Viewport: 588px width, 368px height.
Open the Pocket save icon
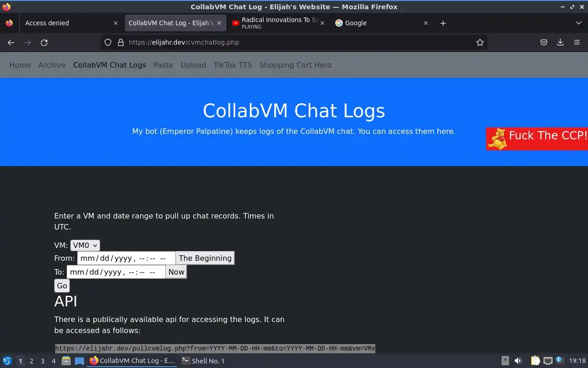tap(544, 42)
